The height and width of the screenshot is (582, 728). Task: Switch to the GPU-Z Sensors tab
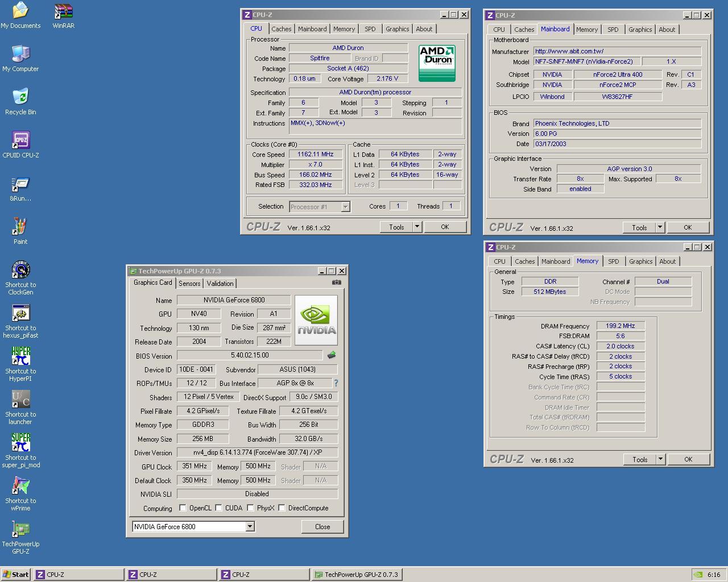[189, 284]
